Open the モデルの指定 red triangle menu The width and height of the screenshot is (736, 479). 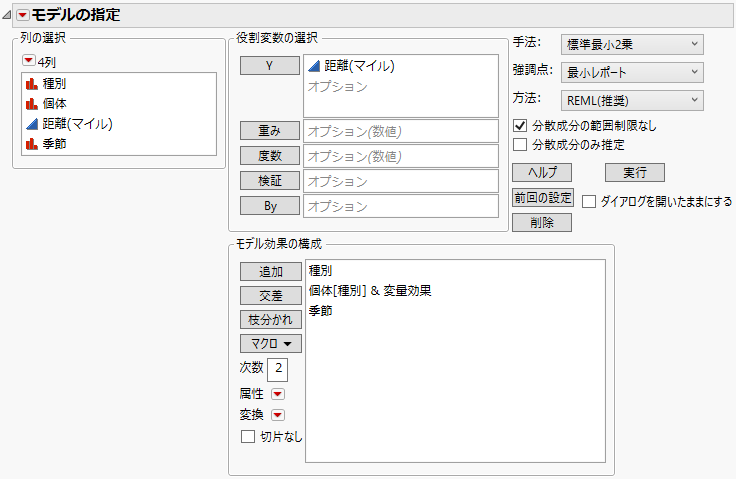pos(22,15)
